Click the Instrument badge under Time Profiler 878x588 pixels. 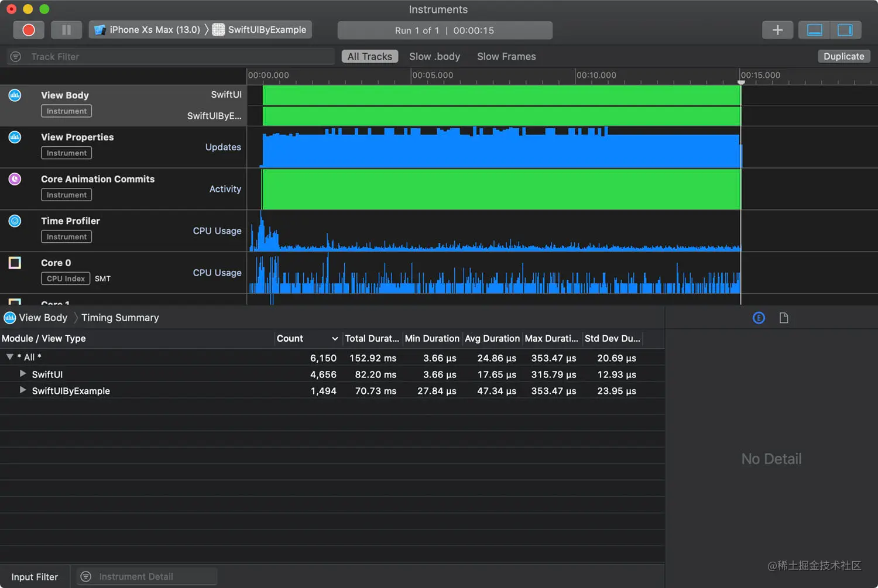66,237
